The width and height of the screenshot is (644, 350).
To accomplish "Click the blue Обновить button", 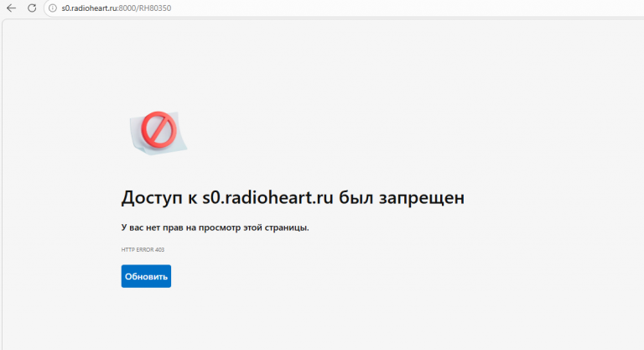I will point(146,276).
